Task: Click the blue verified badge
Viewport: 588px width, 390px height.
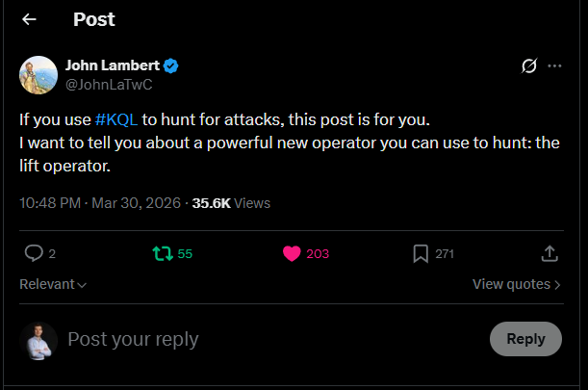Action: click(x=171, y=65)
